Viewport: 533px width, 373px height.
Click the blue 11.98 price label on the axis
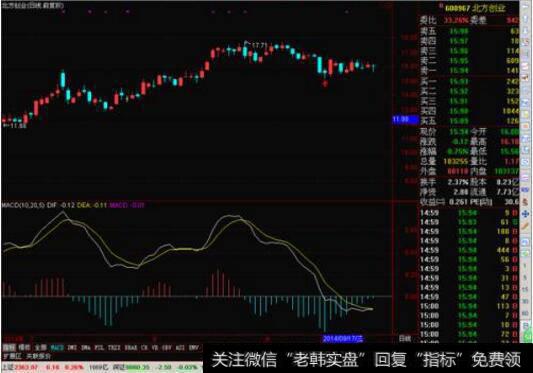[x=405, y=119]
